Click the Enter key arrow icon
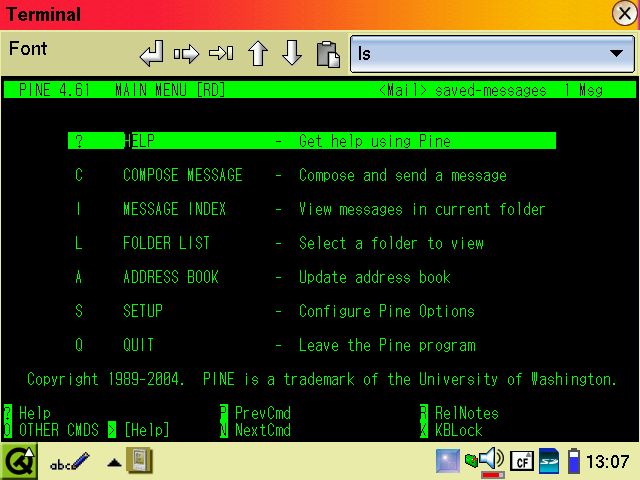Image resolution: width=640 pixels, height=480 pixels. coord(151,53)
